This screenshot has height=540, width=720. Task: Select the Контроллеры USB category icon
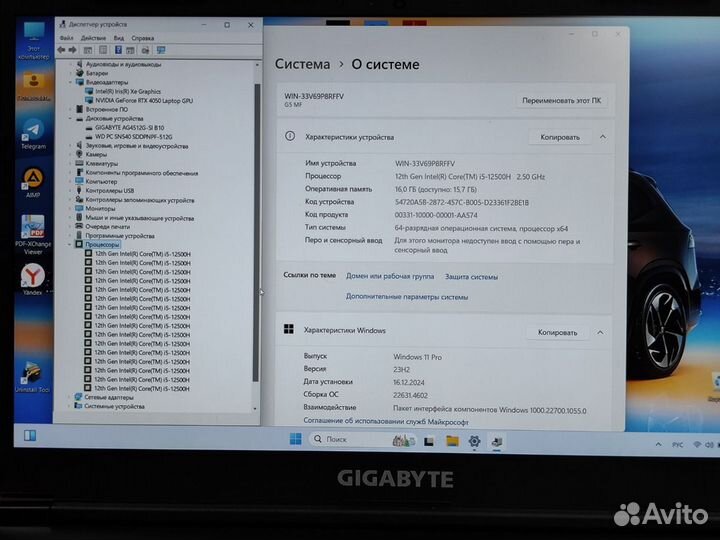coord(79,191)
